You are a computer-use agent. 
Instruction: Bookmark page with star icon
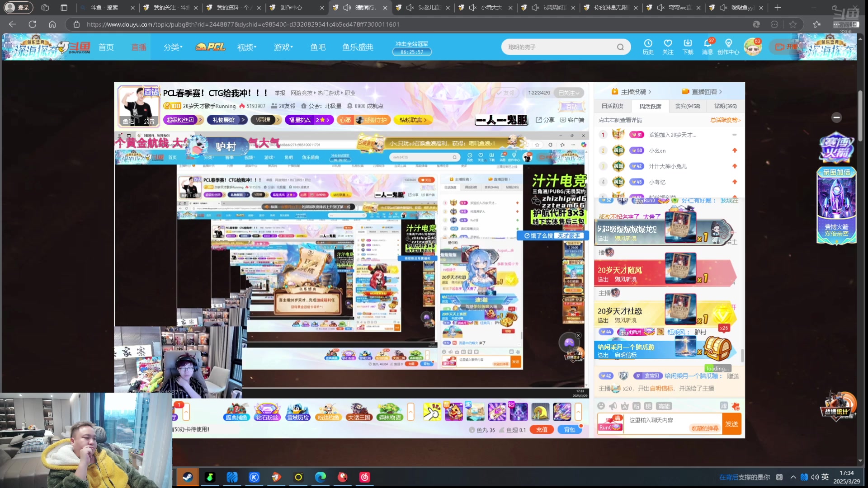pos(793,24)
